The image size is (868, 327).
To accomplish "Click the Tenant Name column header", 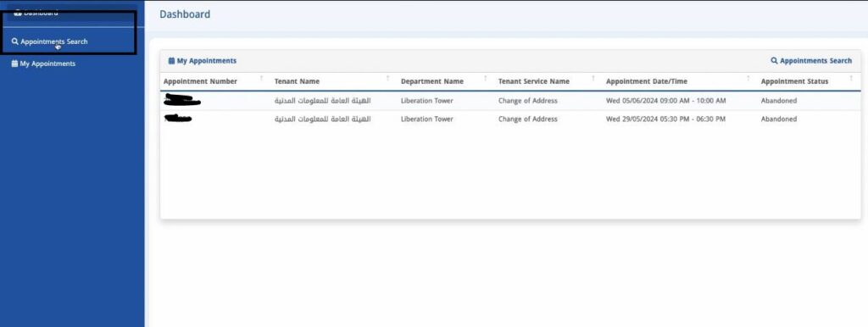I will pos(297,81).
